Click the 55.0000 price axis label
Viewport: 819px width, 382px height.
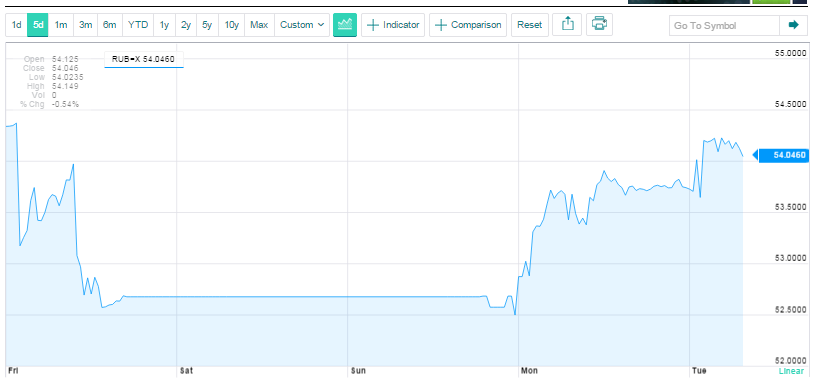[790, 53]
